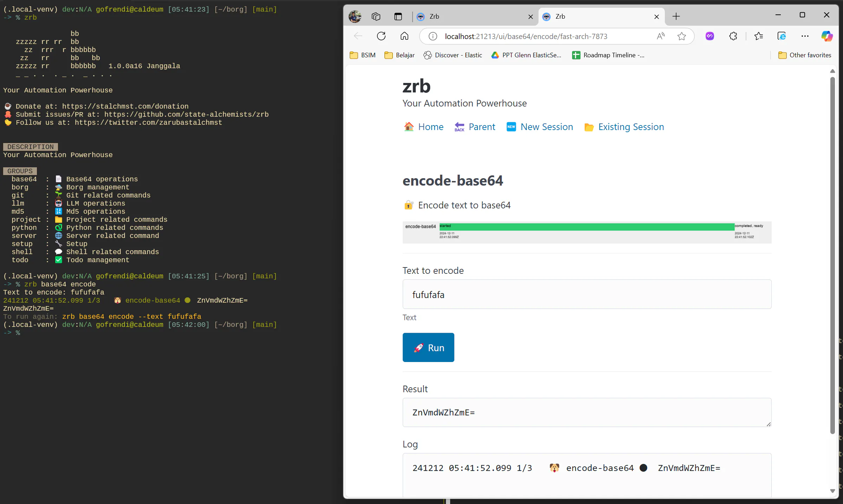Click the Twitter URL in terminal
This screenshot has width=843, height=504.
tap(149, 123)
